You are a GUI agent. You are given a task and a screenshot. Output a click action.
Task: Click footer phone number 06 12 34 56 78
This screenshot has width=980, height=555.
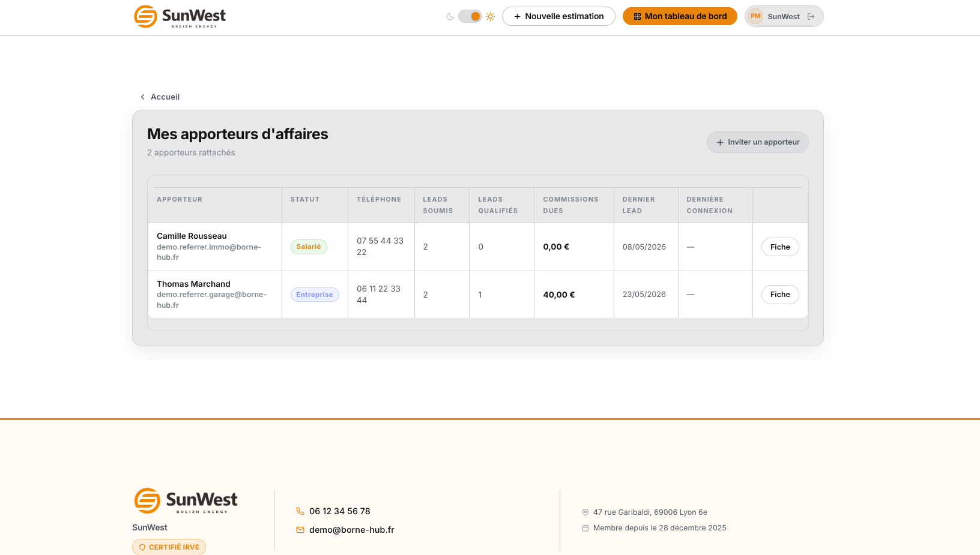coord(340,511)
